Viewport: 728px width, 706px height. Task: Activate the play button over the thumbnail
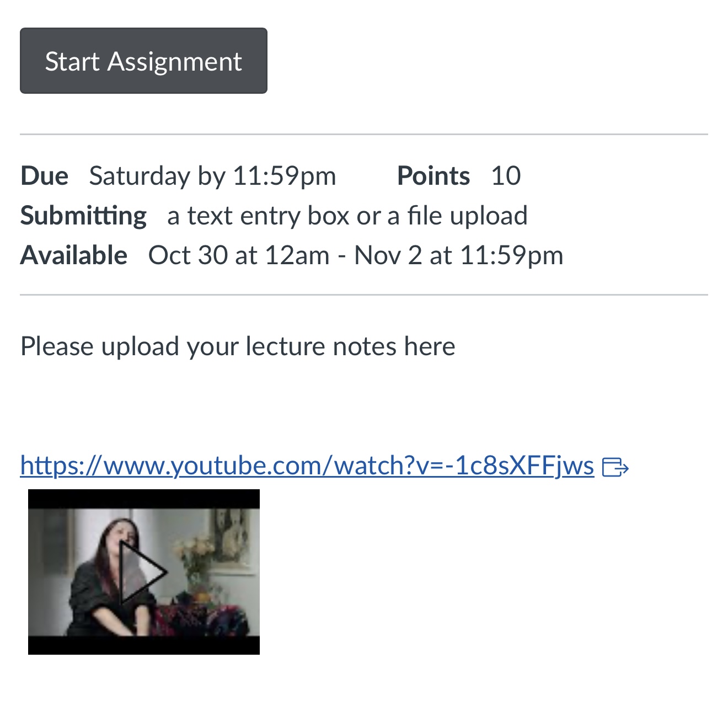tap(144, 572)
